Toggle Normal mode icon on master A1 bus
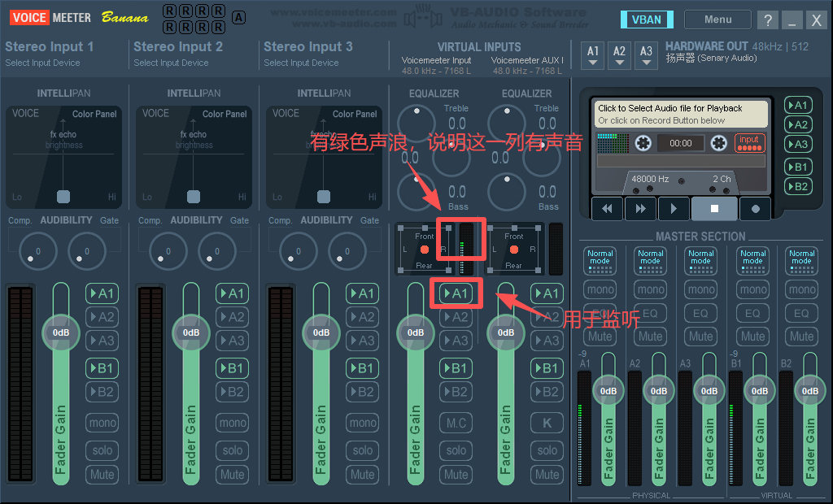Viewport: 833px width, 504px height. [x=600, y=259]
